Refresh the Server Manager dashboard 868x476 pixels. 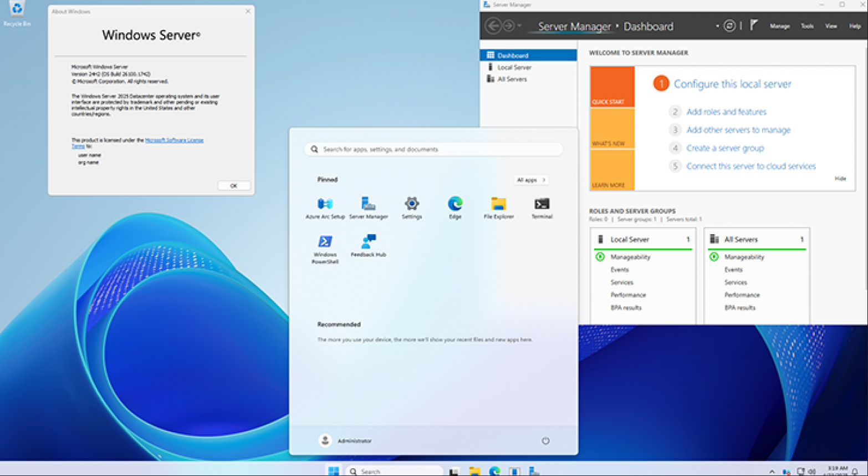pos(730,26)
